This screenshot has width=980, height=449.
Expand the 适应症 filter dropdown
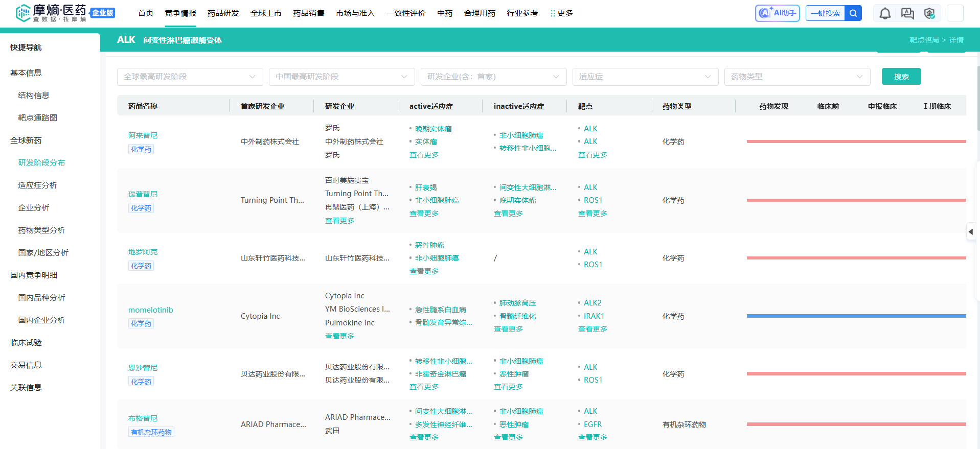[x=645, y=77]
